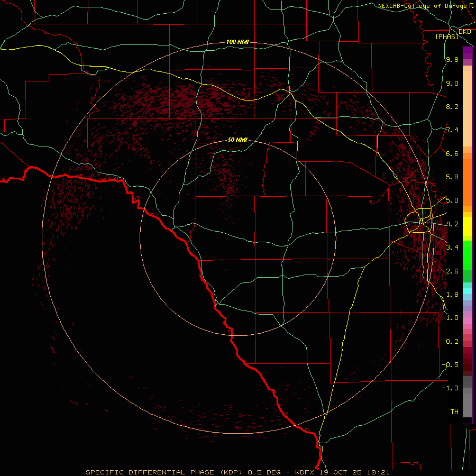Click the 4.2 value on the color scale
Screen dimensions: 476x476
[x=452, y=224]
